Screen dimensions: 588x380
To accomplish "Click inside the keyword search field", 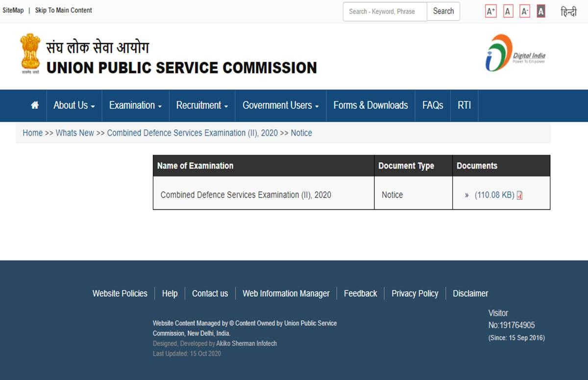I will pyautogui.click(x=385, y=11).
